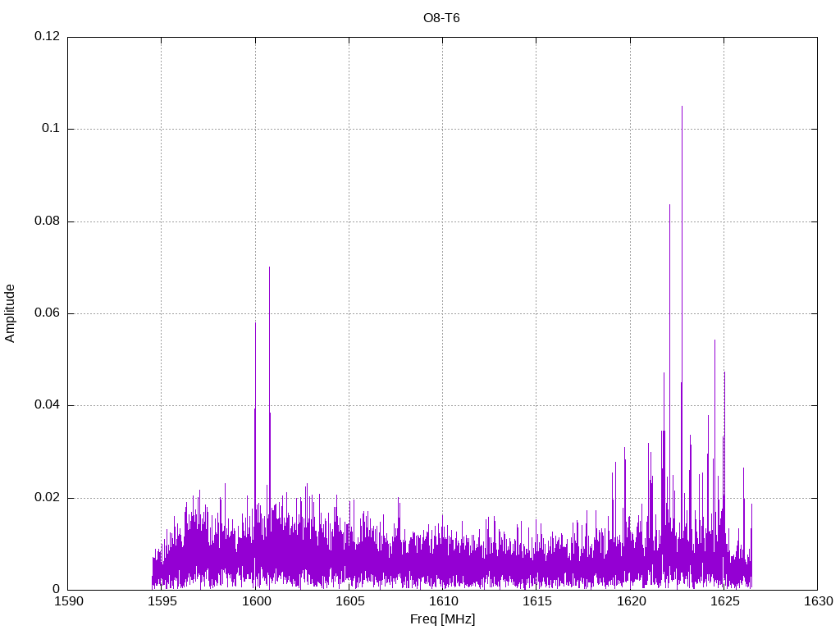The height and width of the screenshot is (630, 840).
Task: Click the spike tip just above 0.08
Action: (x=669, y=205)
